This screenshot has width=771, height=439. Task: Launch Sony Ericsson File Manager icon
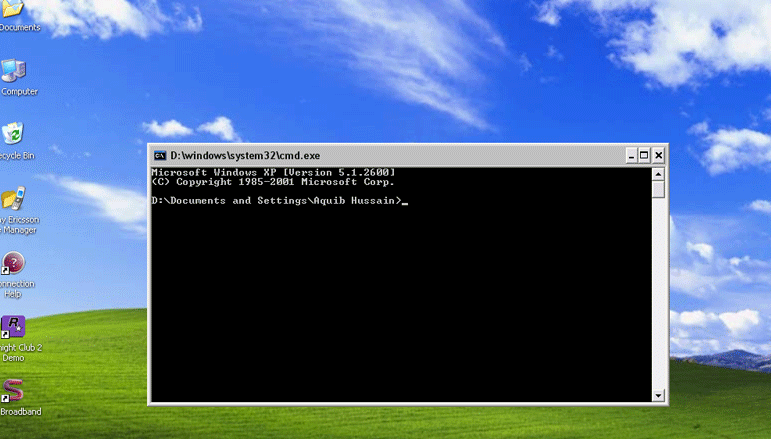[13, 198]
